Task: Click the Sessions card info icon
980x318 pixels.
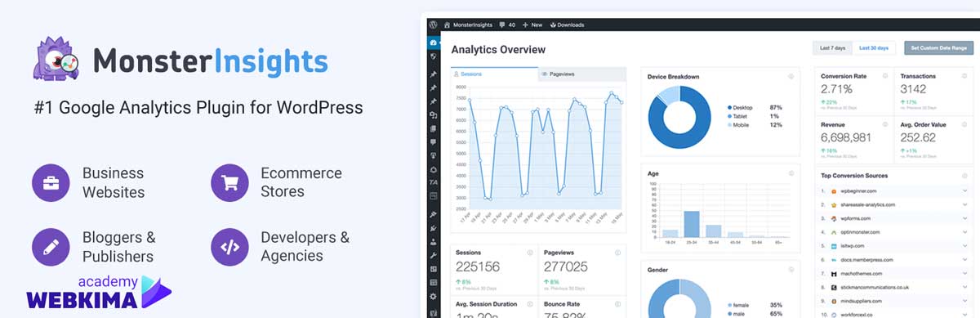Action: pyautogui.click(x=530, y=253)
